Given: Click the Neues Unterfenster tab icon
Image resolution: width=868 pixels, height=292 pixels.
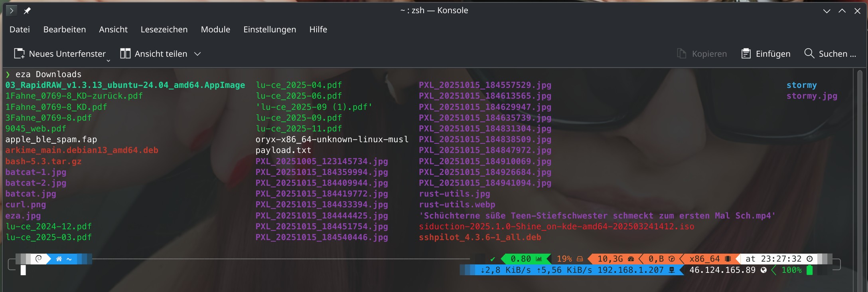Looking at the screenshot, I should 19,54.
